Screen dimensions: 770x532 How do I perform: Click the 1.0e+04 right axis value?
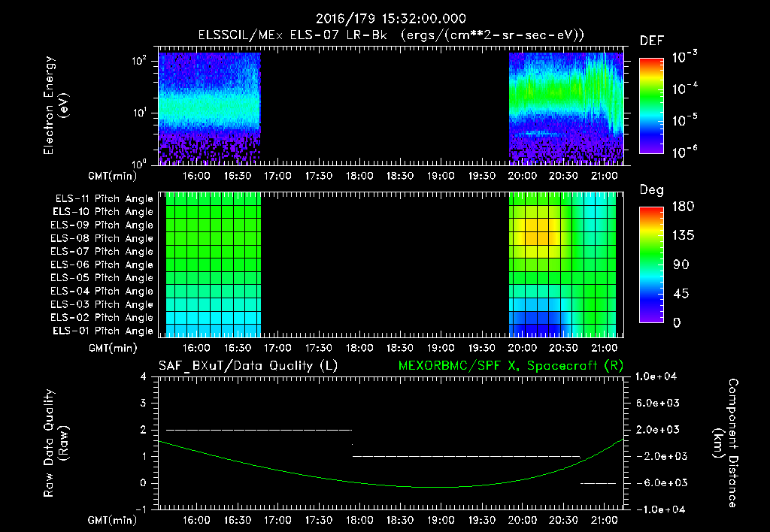[x=656, y=376]
